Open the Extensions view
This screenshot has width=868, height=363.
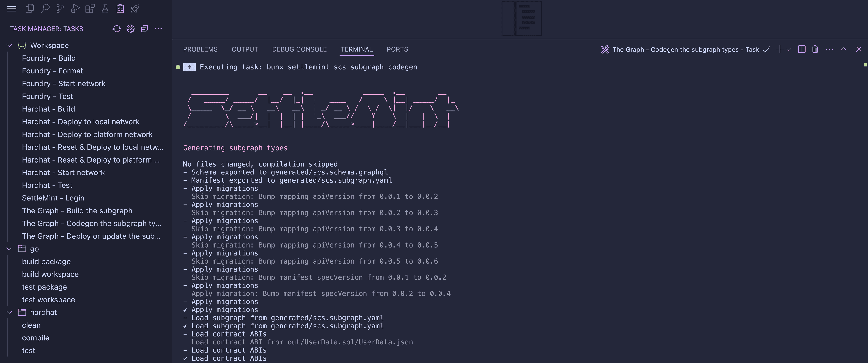[x=90, y=9]
